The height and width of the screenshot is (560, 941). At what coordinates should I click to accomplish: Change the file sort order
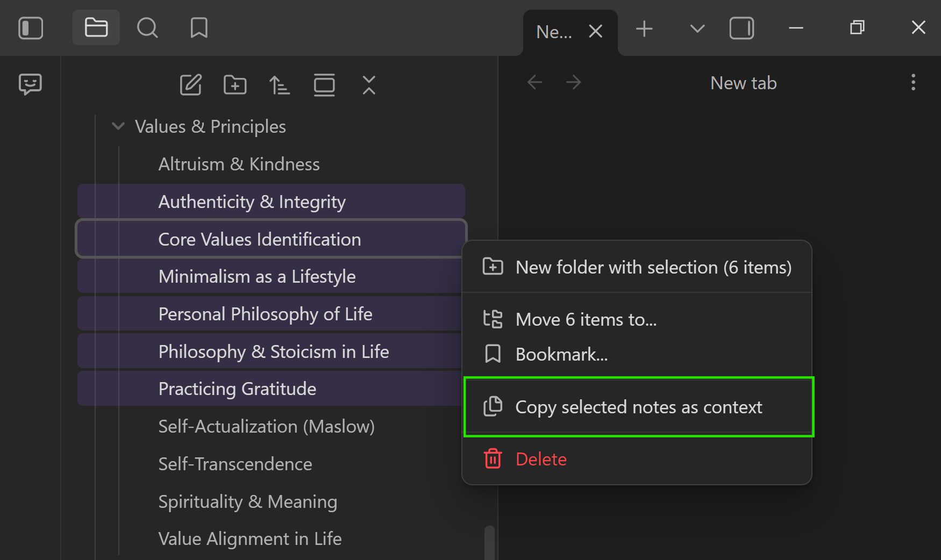280,85
